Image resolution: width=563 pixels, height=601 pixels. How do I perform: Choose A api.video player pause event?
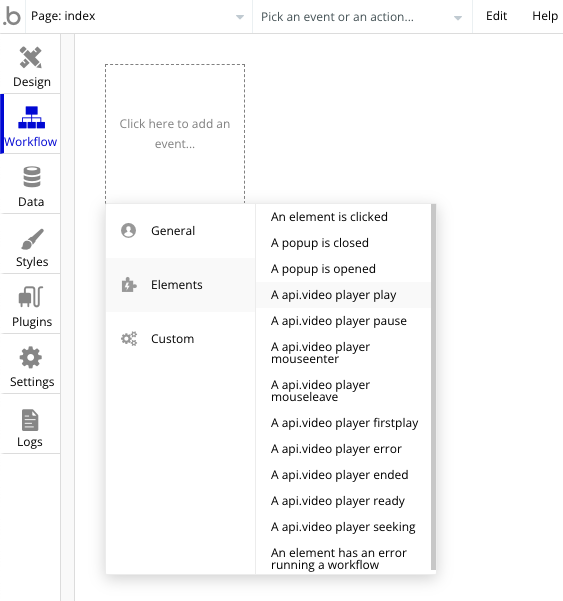tap(344, 321)
